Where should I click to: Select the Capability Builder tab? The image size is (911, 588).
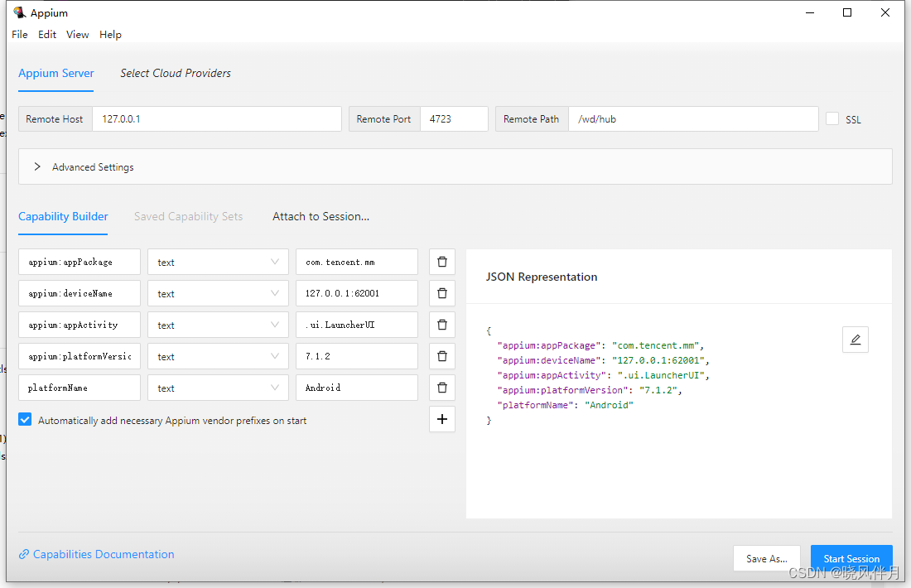coord(63,216)
